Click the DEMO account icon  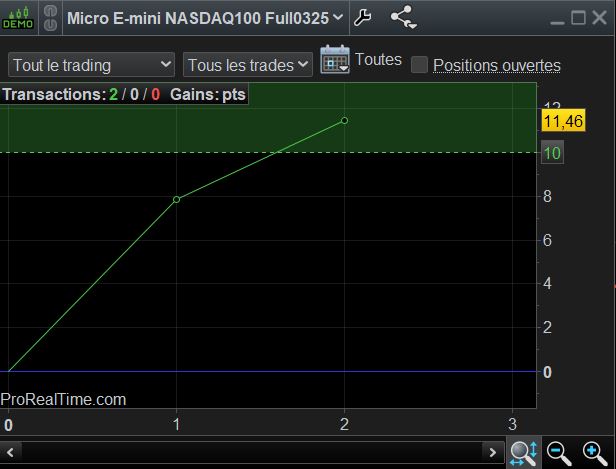click(18, 18)
